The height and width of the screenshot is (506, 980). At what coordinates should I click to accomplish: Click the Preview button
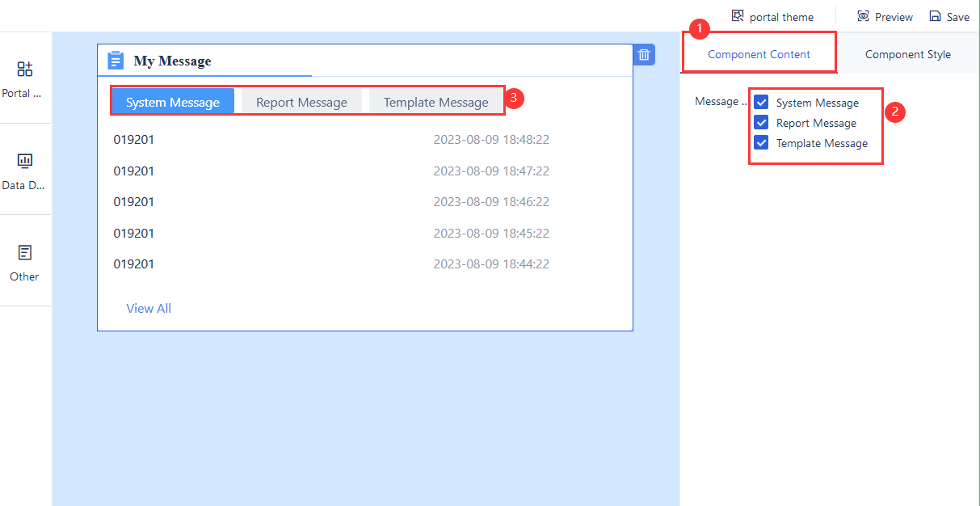pyautogui.click(x=894, y=16)
